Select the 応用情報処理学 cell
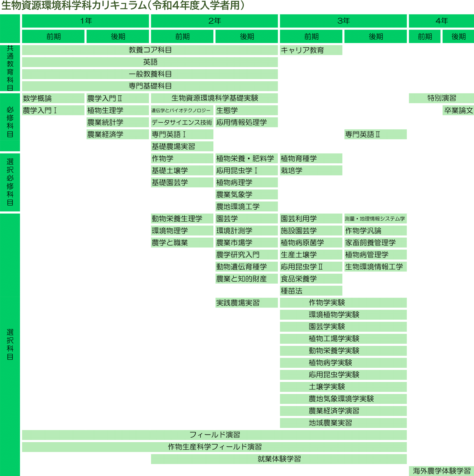 tap(247, 122)
